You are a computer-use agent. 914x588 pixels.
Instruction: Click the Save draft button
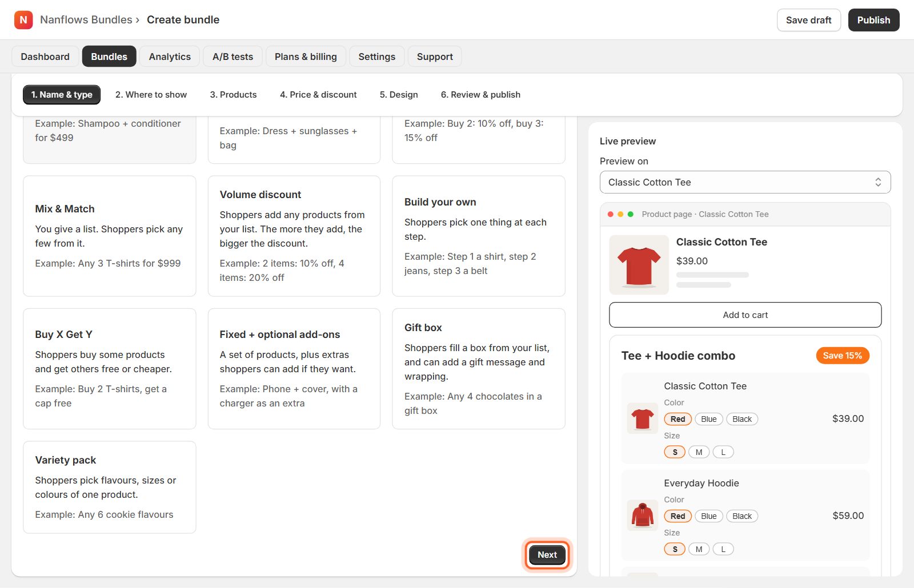tap(808, 20)
